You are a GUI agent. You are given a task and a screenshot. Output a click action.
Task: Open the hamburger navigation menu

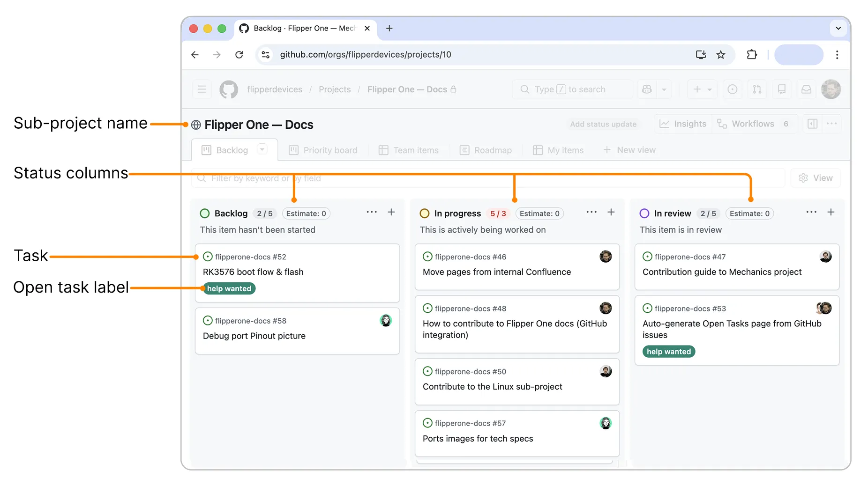tap(202, 89)
